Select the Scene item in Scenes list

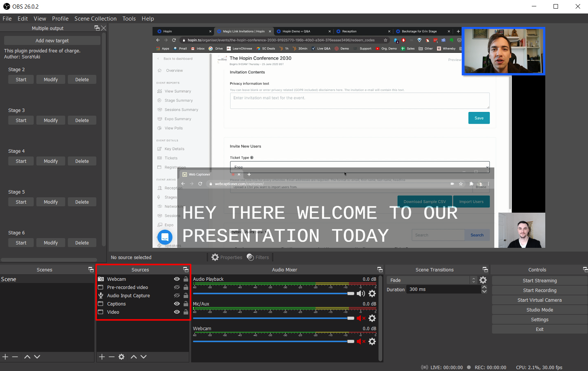click(47, 279)
